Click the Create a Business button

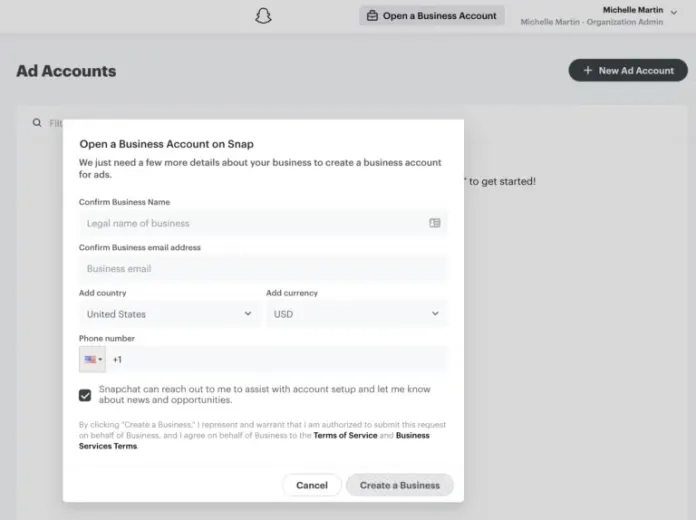click(400, 485)
